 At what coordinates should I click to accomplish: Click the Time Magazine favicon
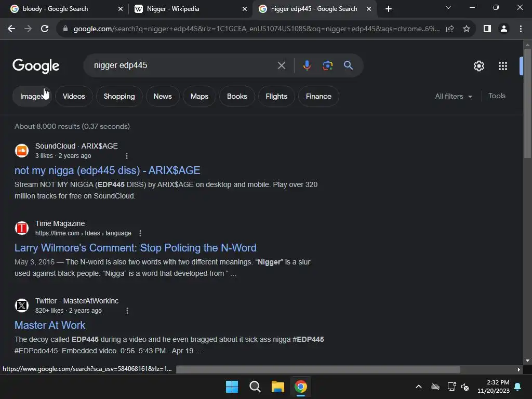(22, 228)
